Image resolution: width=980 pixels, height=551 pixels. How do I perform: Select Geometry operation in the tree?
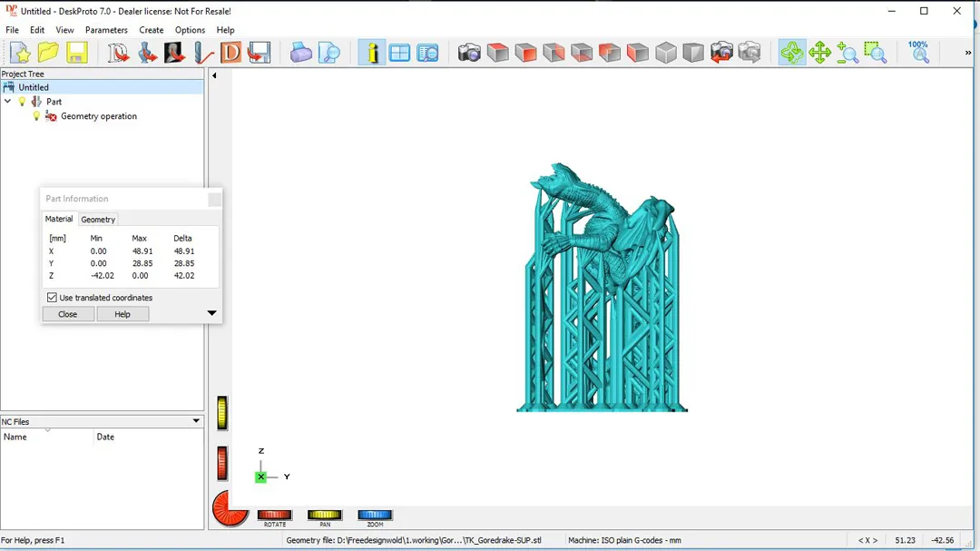coord(99,116)
